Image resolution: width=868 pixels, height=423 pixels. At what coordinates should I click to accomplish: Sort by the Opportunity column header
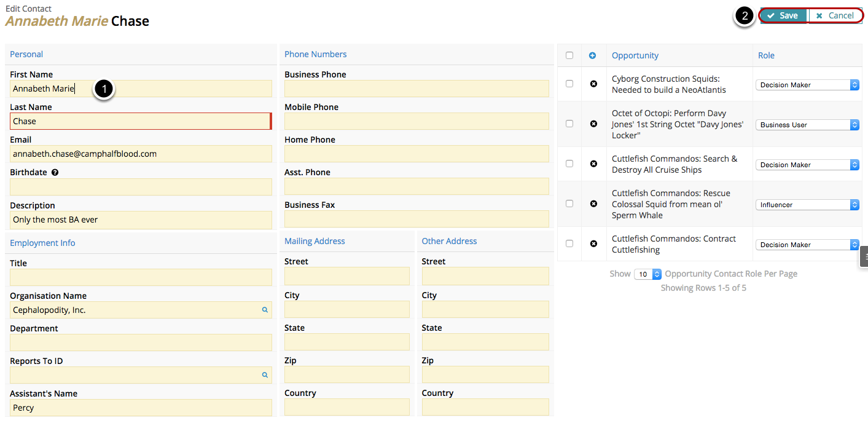pyautogui.click(x=635, y=55)
